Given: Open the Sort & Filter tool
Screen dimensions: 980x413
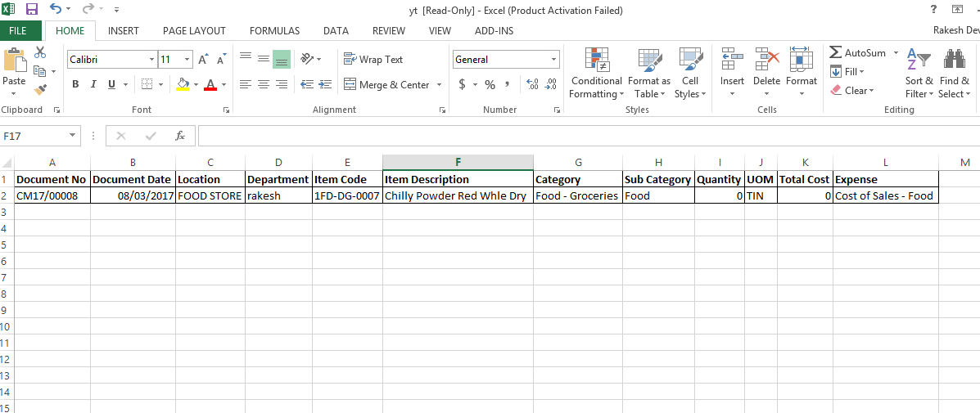Looking at the screenshot, I should pos(919,74).
